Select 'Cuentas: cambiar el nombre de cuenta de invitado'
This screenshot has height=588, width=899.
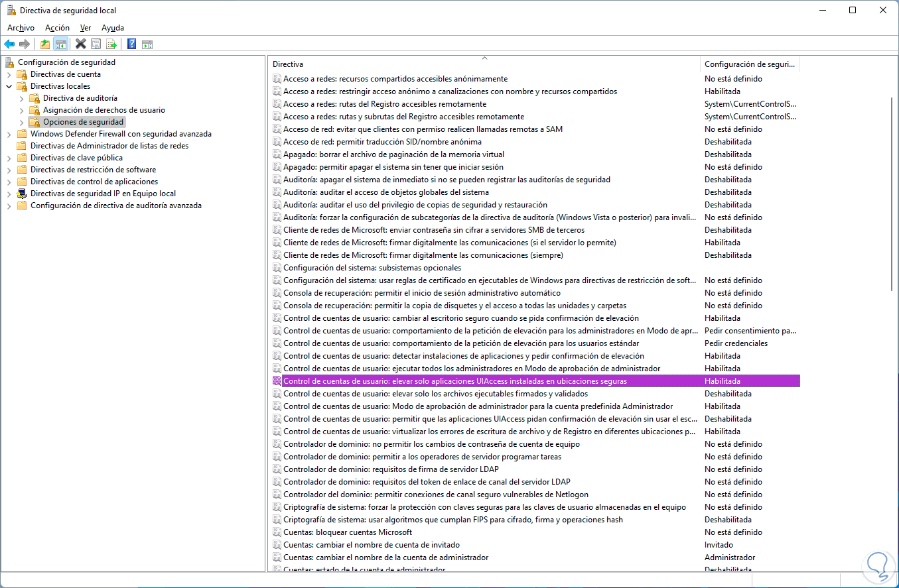pyautogui.click(x=372, y=545)
